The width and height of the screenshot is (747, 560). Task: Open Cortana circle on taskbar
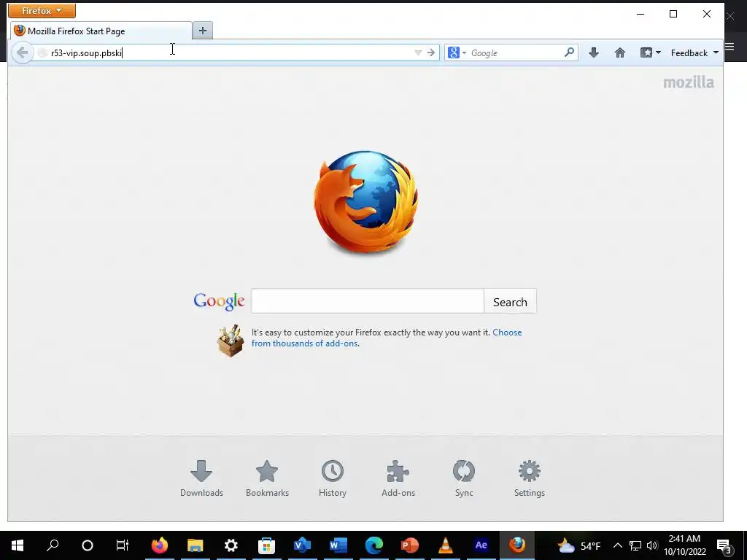pos(88,545)
